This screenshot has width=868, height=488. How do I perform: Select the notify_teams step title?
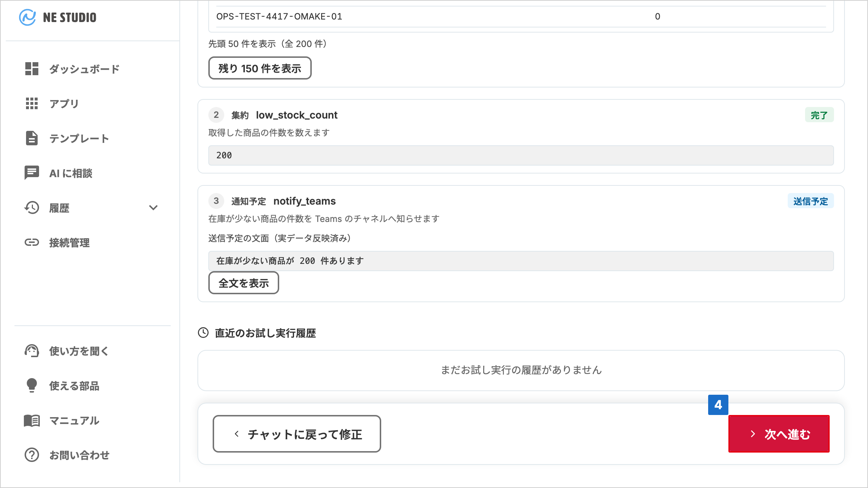305,201
